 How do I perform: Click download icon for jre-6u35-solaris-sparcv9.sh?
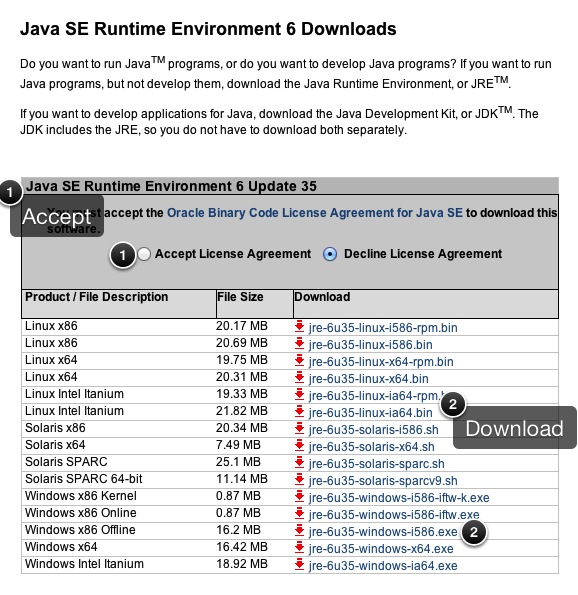click(x=299, y=480)
